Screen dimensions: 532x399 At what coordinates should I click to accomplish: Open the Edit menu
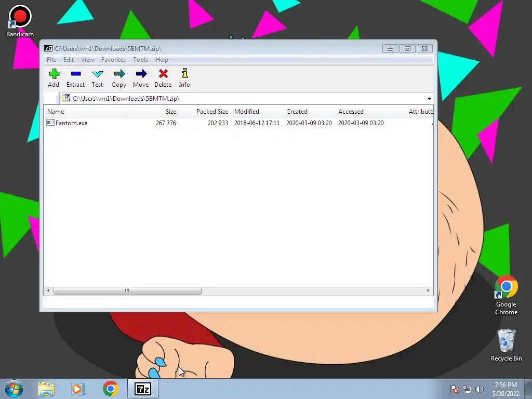pos(68,60)
